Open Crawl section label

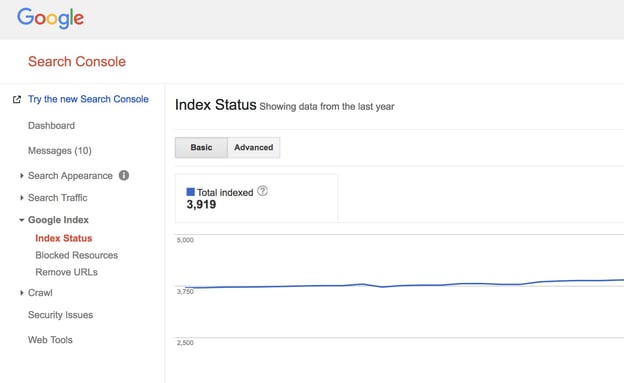pyautogui.click(x=40, y=293)
